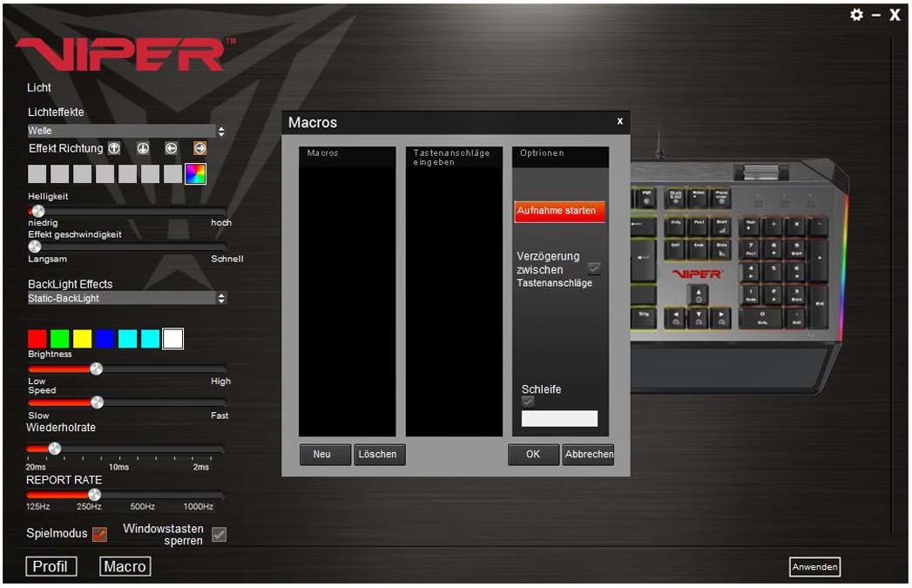
Task: Click the "500Hz" report rate label
Action: [x=143, y=507]
